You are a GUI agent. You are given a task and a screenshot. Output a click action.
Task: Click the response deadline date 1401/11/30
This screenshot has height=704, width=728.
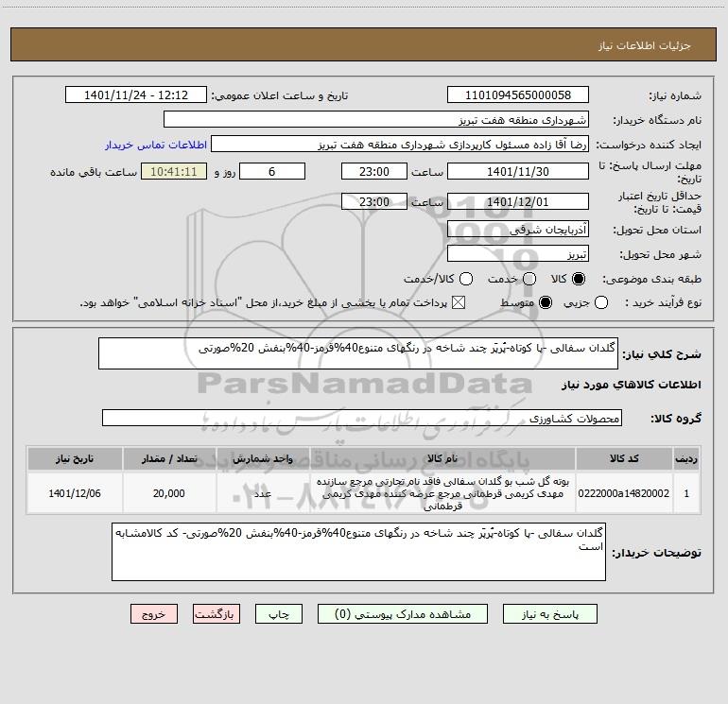pos(518,171)
